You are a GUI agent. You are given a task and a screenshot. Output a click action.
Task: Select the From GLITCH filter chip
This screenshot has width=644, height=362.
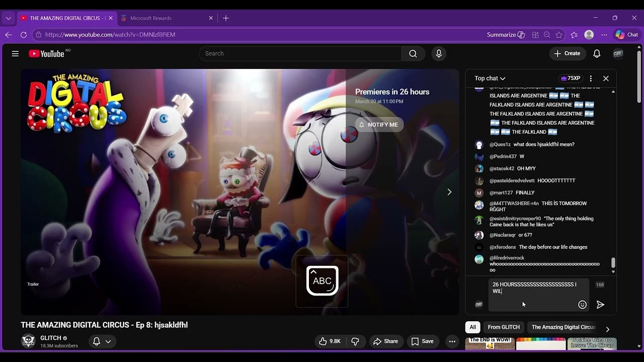504,327
